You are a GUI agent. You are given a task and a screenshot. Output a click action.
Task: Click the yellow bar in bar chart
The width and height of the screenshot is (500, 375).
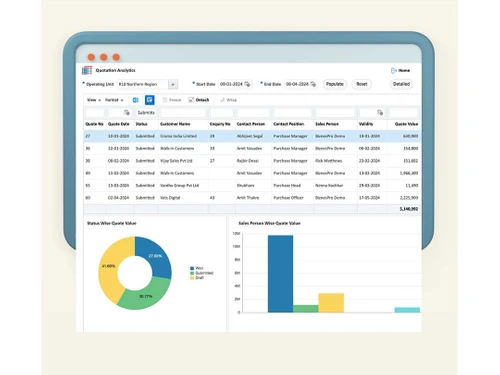pyautogui.click(x=331, y=303)
